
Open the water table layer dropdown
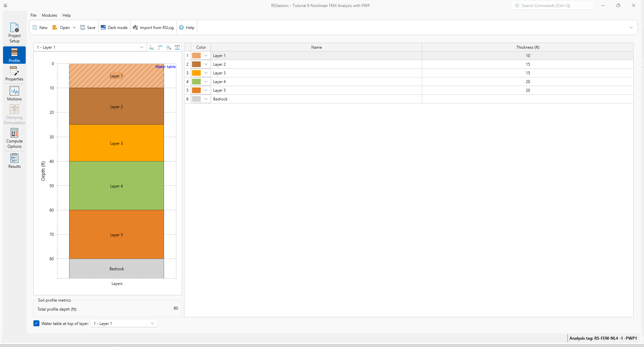[124, 324]
